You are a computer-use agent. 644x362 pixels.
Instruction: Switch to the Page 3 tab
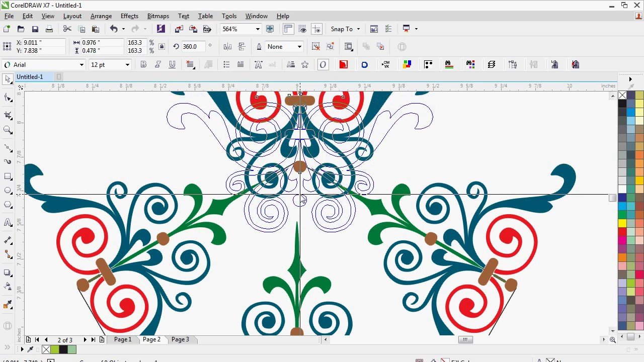[180, 339]
